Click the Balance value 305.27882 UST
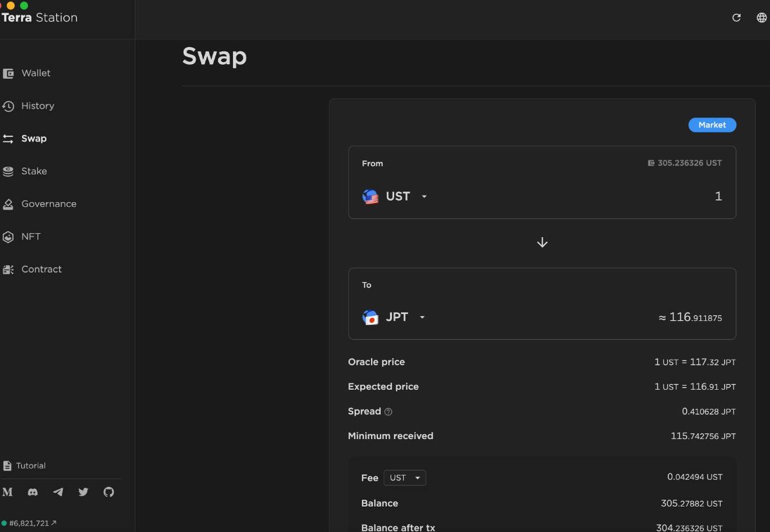Image resolution: width=770 pixels, height=532 pixels. coord(691,504)
